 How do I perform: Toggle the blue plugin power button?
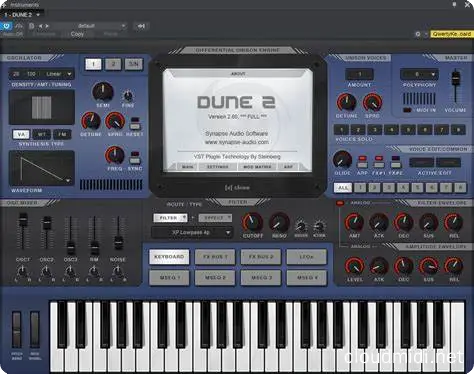(6, 26)
